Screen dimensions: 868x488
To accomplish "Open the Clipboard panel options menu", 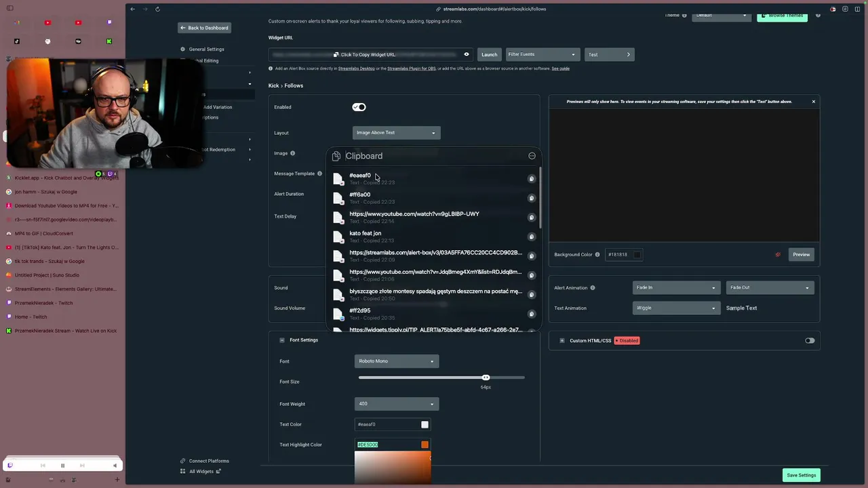I will tap(532, 156).
